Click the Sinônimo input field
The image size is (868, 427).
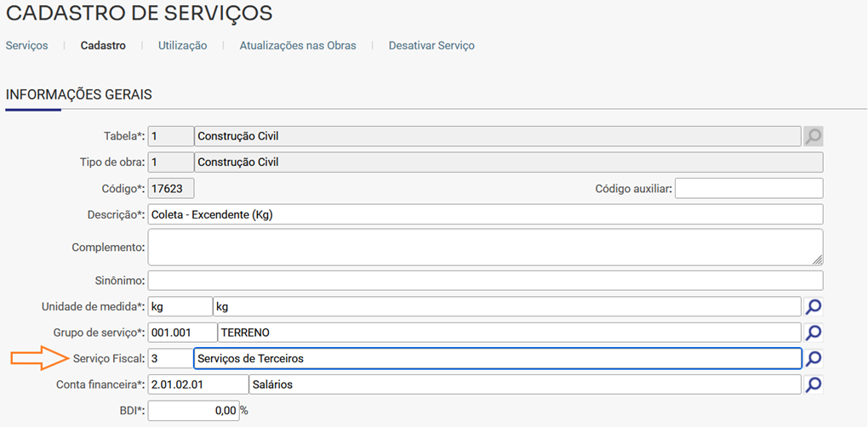pyautogui.click(x=485, y=280)
